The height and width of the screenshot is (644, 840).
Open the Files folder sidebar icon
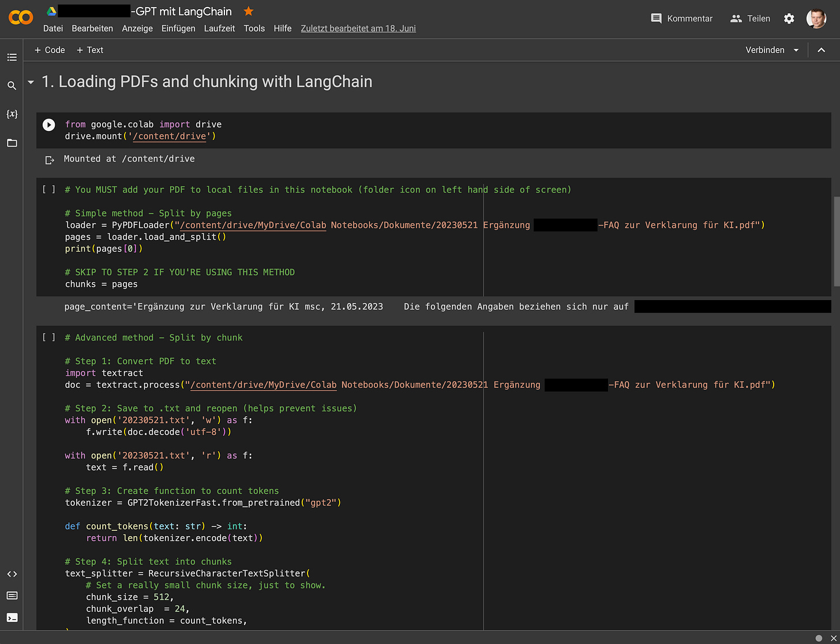point(12,143)
